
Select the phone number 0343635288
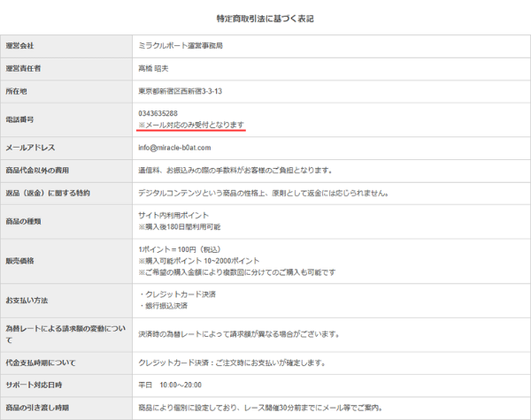pyautogui.click(x=158, y=113)
